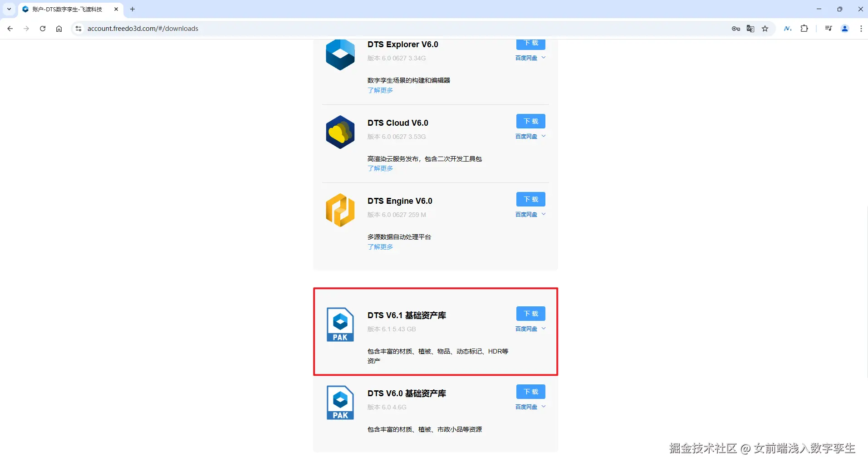Go forward in browser history

pos(26,29)
